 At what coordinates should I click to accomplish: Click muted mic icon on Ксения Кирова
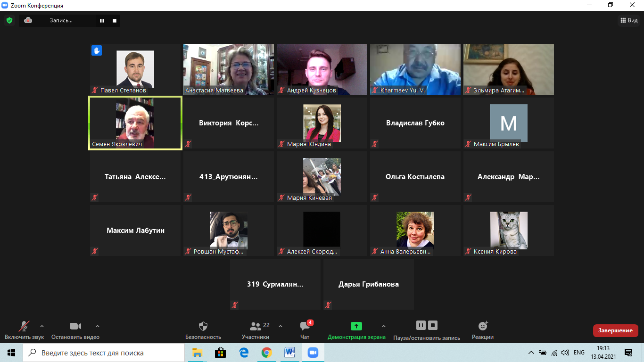click(x=468, y=251)
